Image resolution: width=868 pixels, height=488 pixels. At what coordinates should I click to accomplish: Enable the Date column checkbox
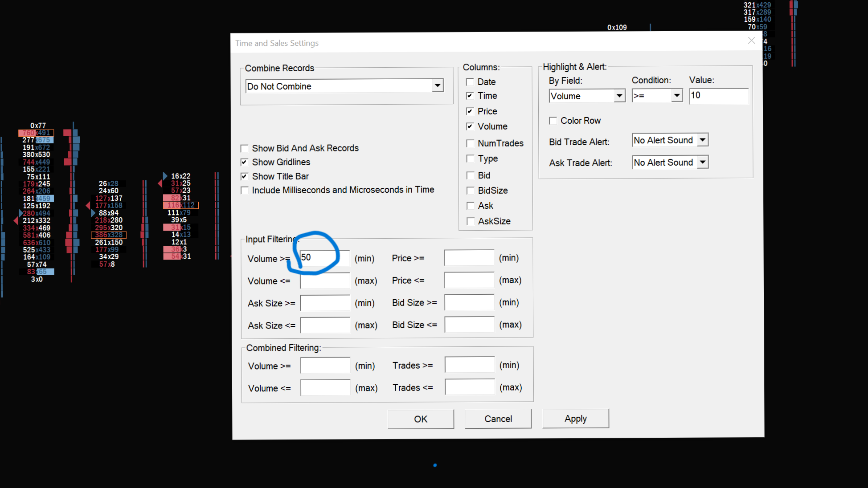point(470,82)
